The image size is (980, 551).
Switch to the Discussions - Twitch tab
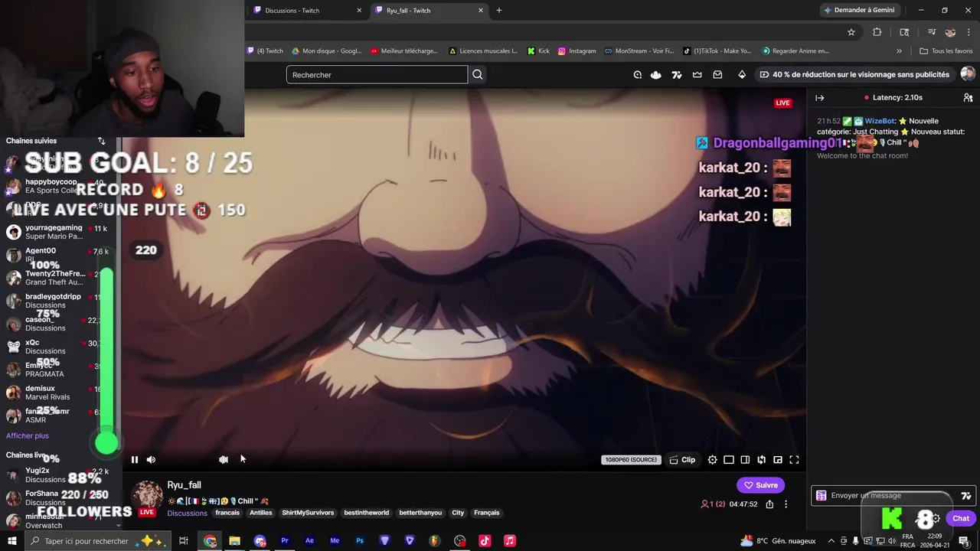pyautogui.click(x=306, y=11)
